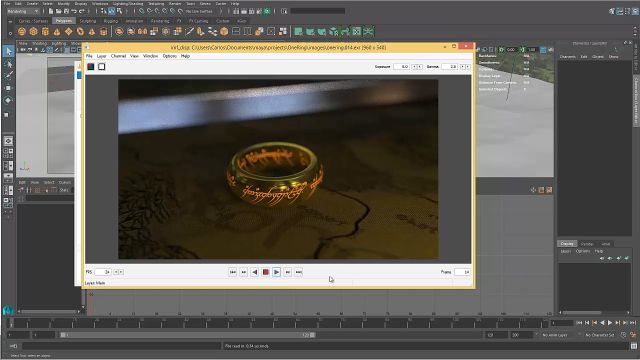Click the Maya time slider ruler
The image size is (640, 360).
tap(278, 323)
